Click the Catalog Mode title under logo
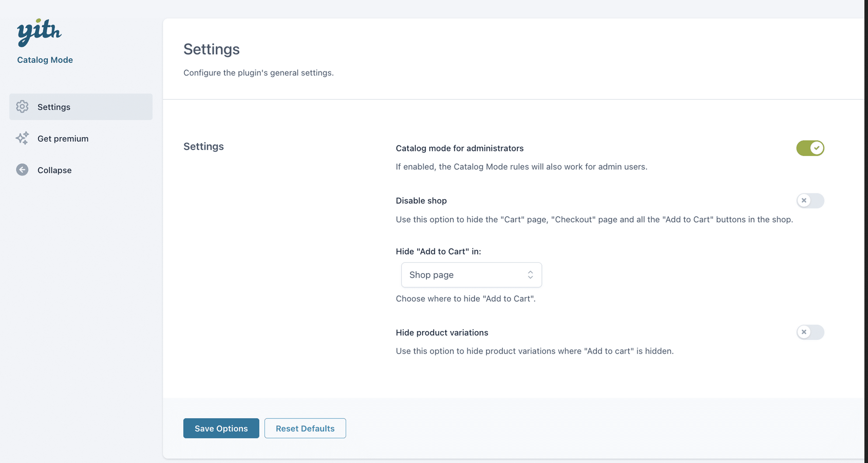This screenshot has height=463, width=868. click(x=45, y=60)
